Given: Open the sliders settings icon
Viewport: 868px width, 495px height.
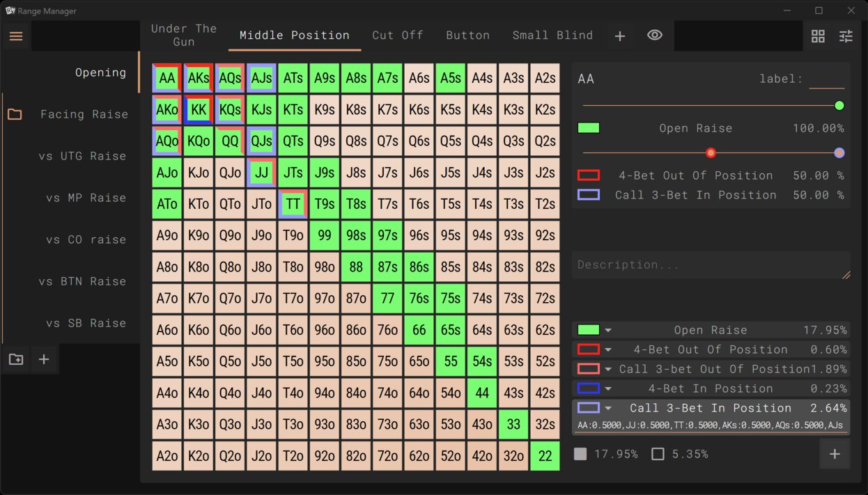Looking at the screenshot, I should pyautogui.click(x=846, y=36).
